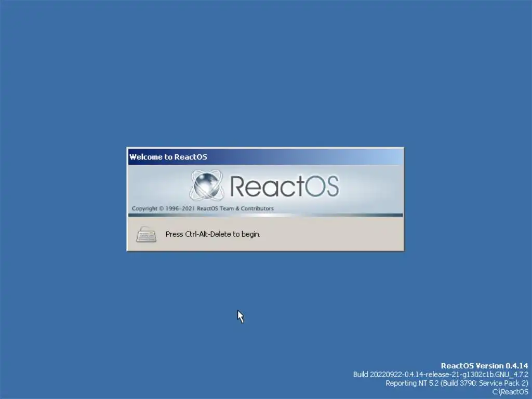
Task: Click the 'Press Ctrl-Alt-Delete to begin.' text
Action: (x=212, y=234)
